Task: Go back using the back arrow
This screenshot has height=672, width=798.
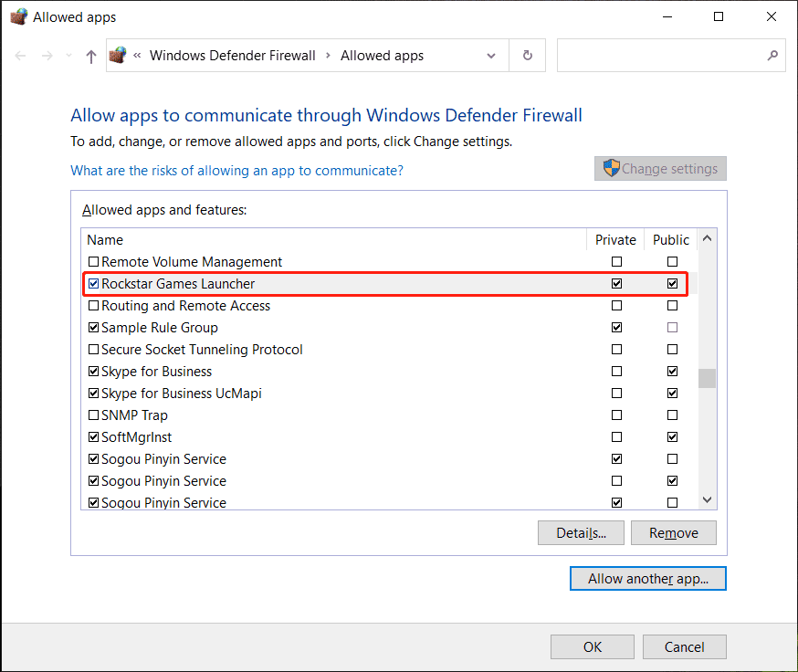Action: pos(22,56)
